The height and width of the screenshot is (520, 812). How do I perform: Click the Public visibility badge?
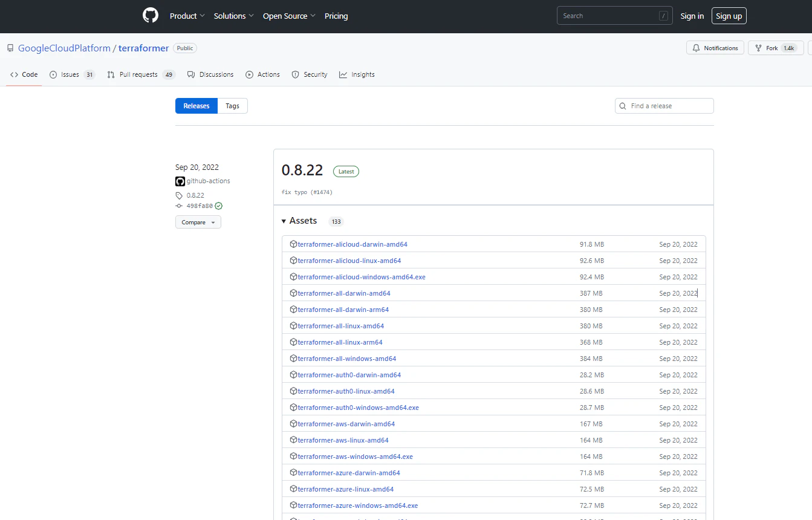[185, 48]
